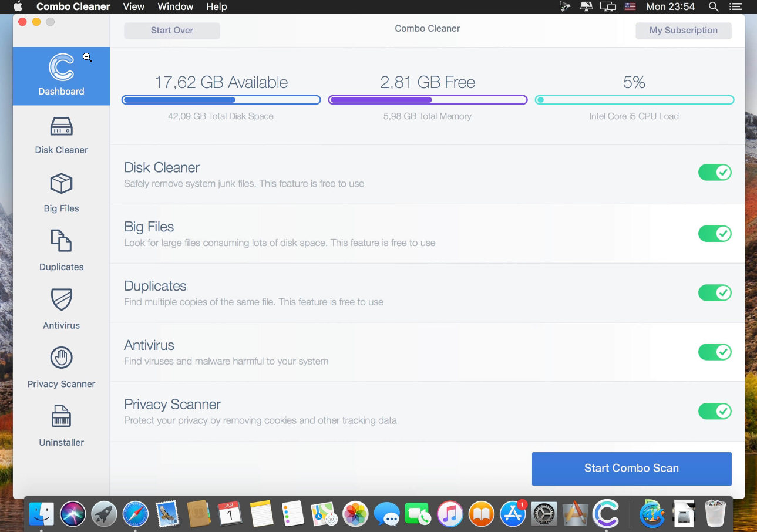Click the Start Over button
Screen dimensions: 757x532
click(x=172, y=31)
